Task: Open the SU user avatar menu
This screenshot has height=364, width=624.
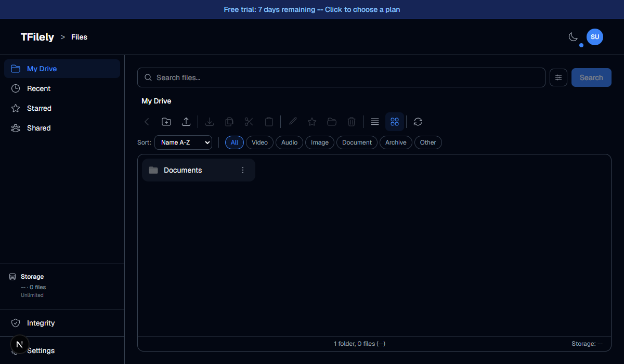Action: (595, 37)
